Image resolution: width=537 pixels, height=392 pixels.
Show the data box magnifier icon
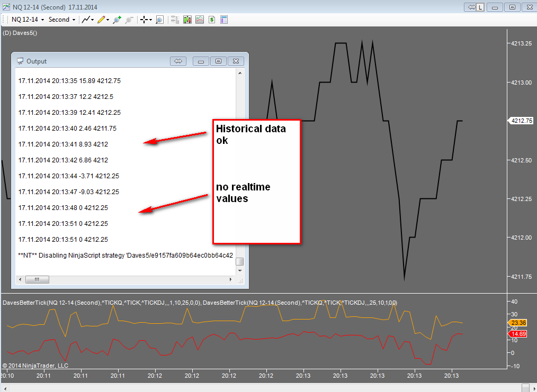pyautogui.click(x=159, y=20)
